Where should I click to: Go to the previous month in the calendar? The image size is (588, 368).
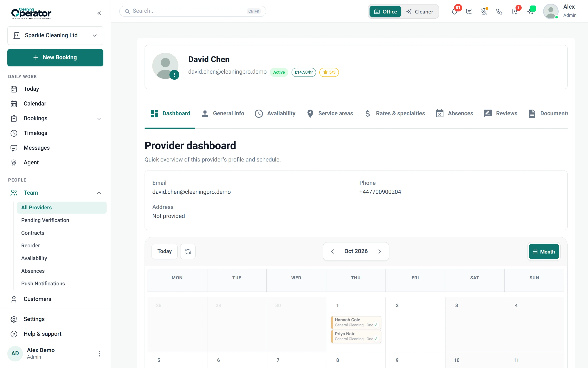332,251
